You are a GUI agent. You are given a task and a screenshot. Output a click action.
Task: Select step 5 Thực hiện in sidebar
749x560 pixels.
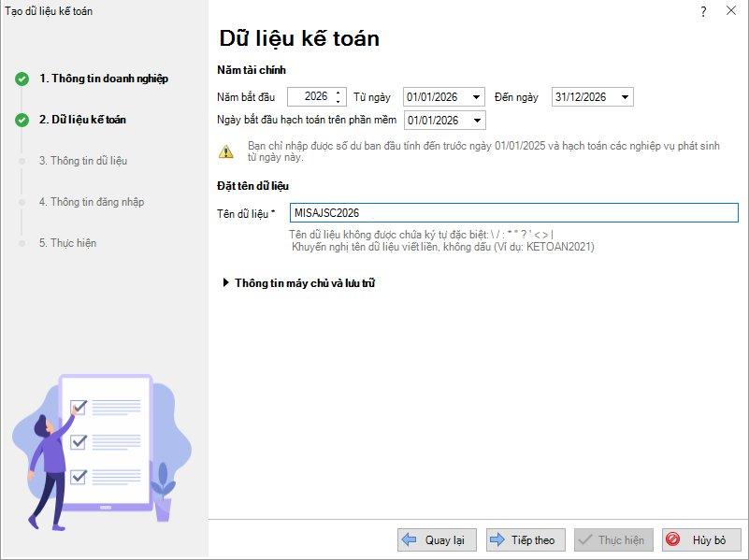[x=67, y=243]
